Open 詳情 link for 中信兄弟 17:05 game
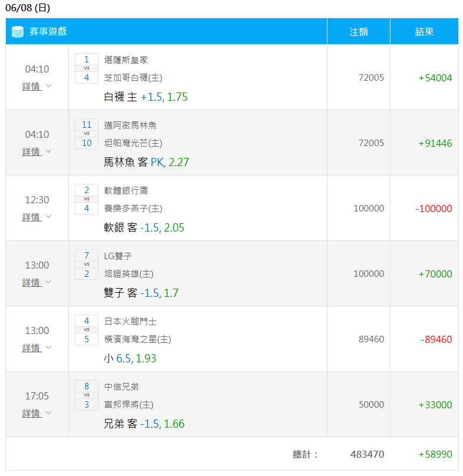 point(32,413)
